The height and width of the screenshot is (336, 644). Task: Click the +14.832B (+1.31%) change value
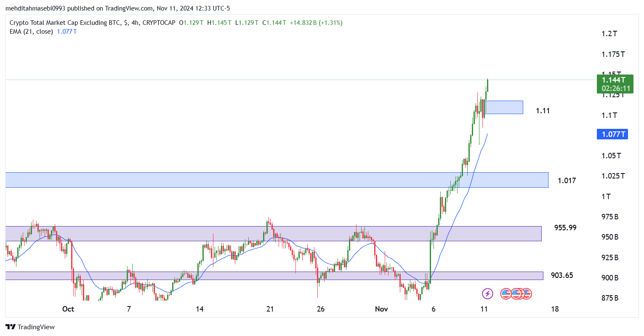[316, 23]
